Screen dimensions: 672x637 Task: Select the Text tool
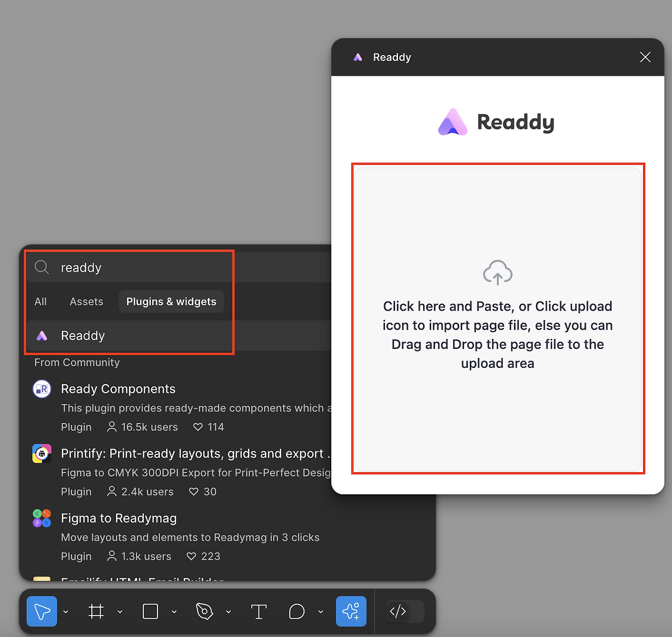point(259,611)
